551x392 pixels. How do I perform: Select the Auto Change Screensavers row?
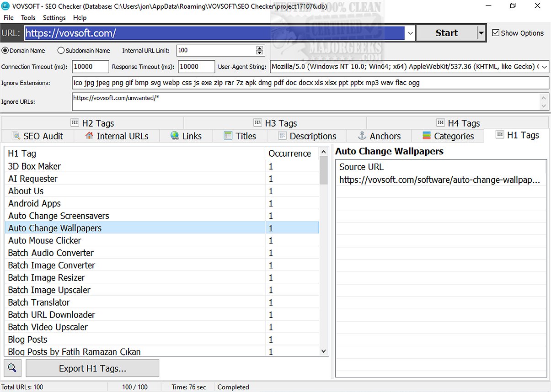[x=162, y=216]
